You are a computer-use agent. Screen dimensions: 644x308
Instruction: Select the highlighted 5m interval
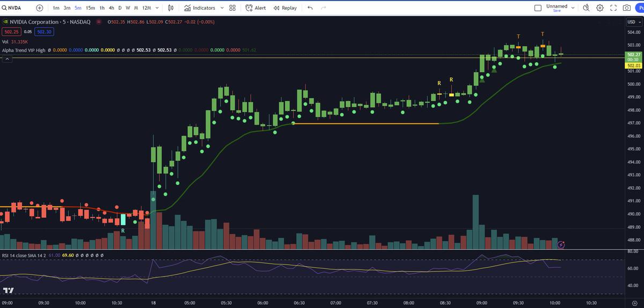(78, 8)
